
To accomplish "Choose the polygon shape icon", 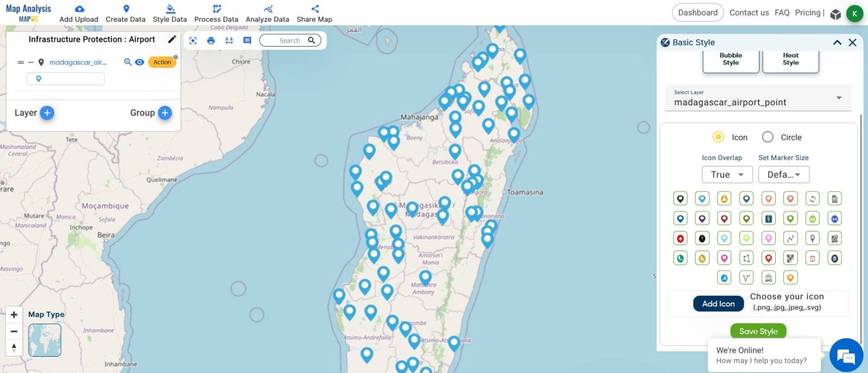I will point(746,258).
